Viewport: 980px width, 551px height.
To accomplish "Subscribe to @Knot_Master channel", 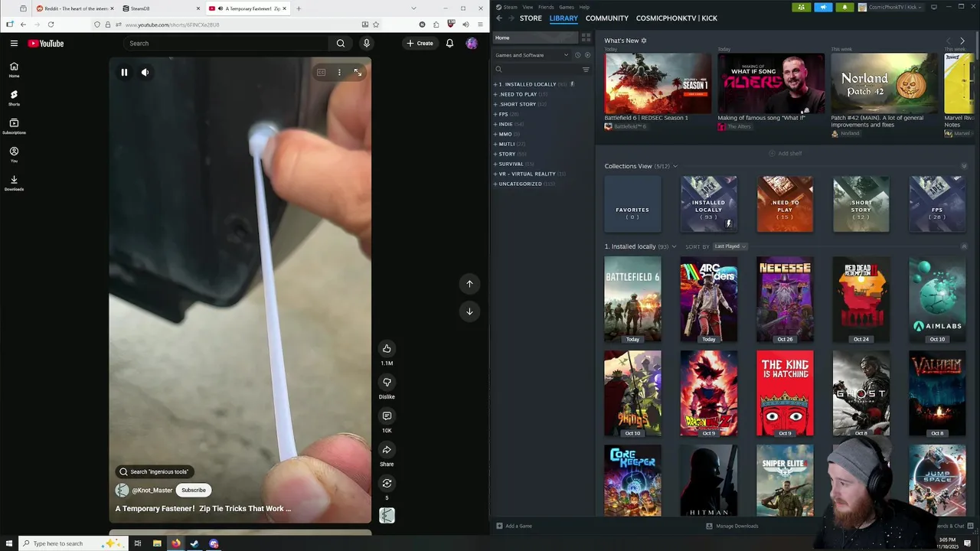I will pyautogui.click(x=194, y=490).
